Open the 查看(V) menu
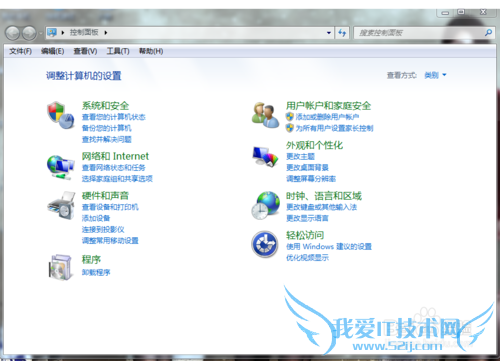 point(85,51)
